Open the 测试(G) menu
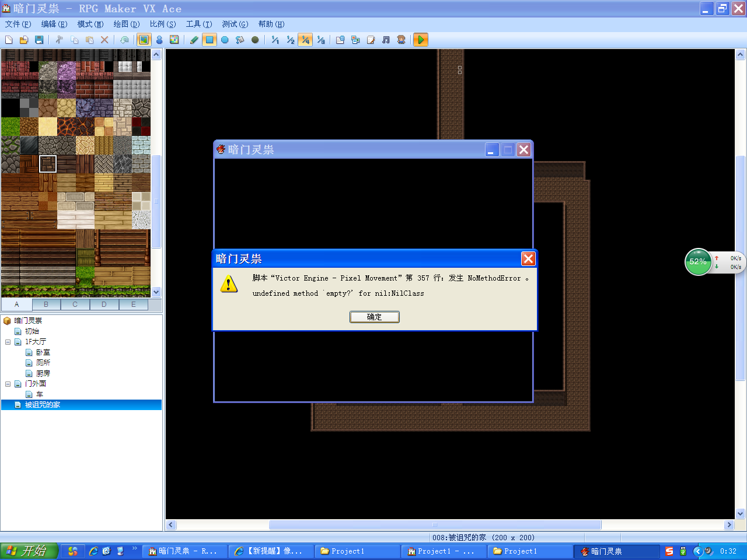 pyautogui.click(x=235, y=24)
